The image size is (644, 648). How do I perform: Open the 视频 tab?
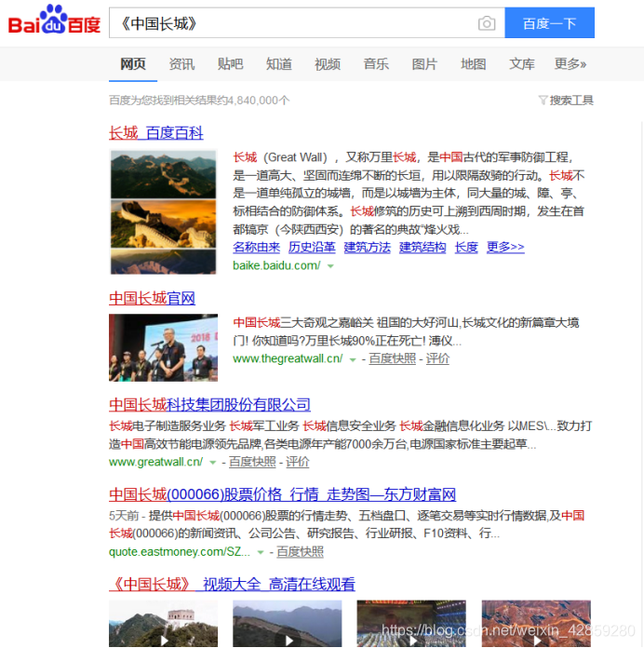pos(328,64)
